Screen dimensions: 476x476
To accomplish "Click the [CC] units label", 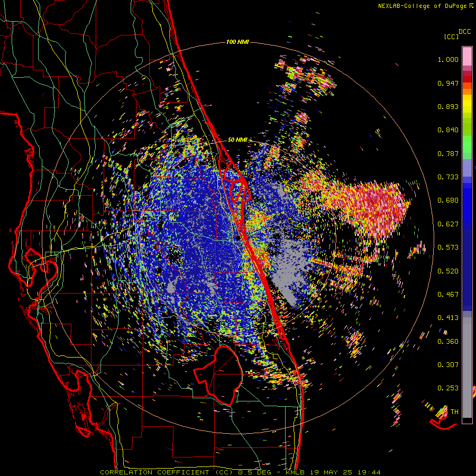I will coord(452,36).
